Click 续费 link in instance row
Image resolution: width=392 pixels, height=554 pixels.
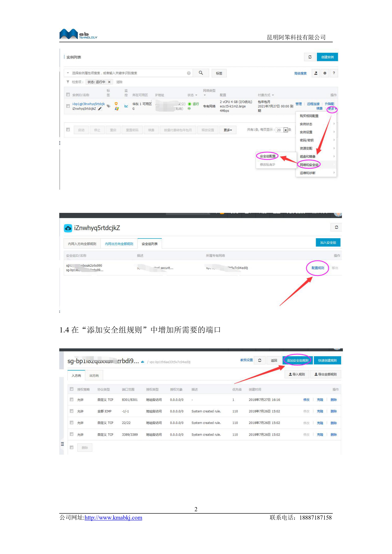pyautogui.click(x=319, y=109)
